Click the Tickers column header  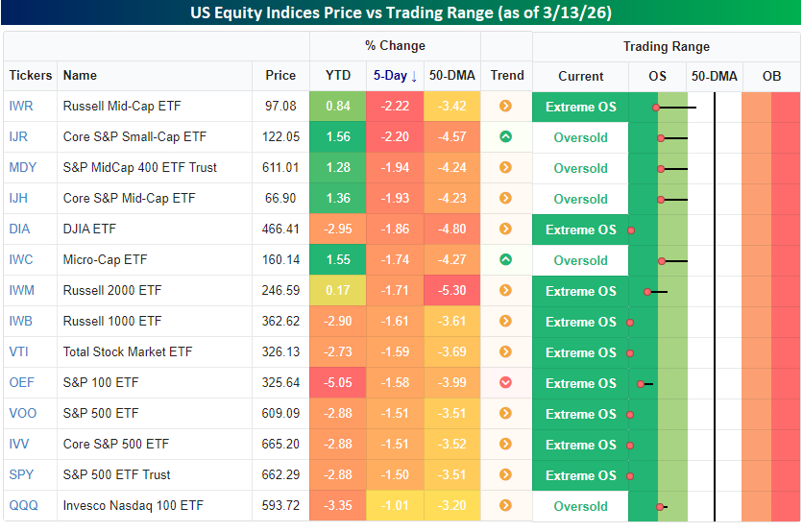point(31,76)
